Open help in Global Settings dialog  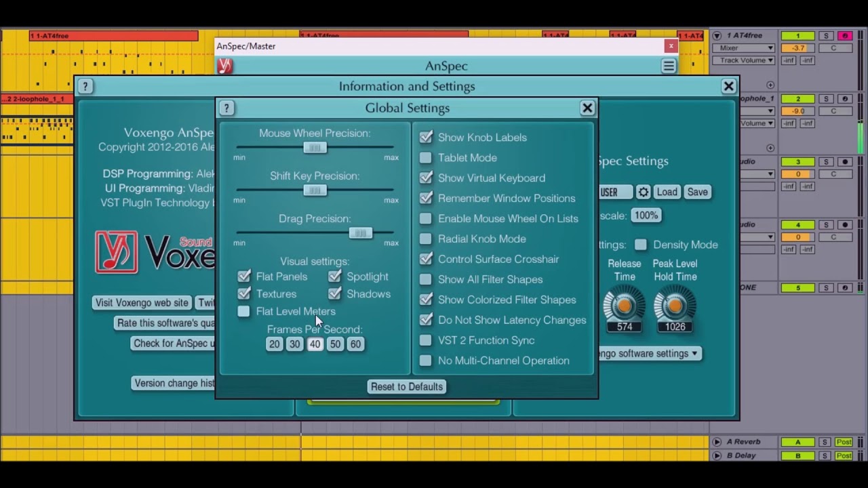tap(226, 108)
